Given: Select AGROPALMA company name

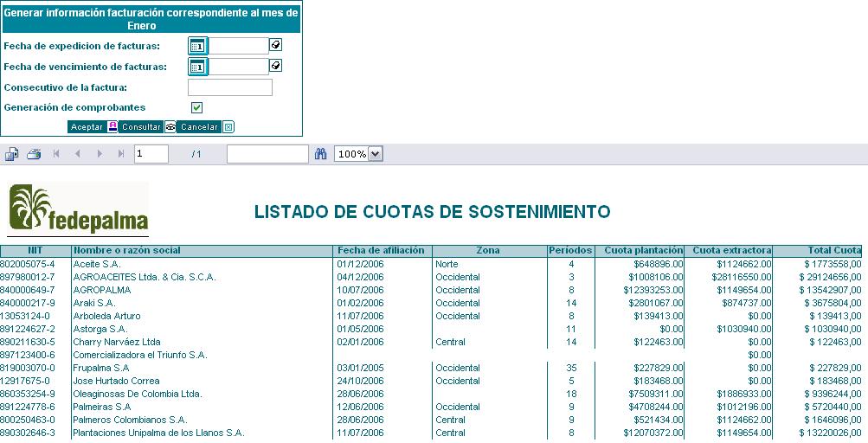Looking at the screenshot, I should (102, 290).
